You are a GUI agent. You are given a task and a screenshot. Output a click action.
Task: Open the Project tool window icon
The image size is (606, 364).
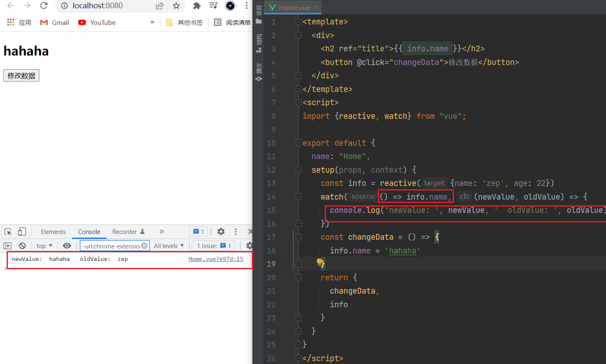click(259, 14)
